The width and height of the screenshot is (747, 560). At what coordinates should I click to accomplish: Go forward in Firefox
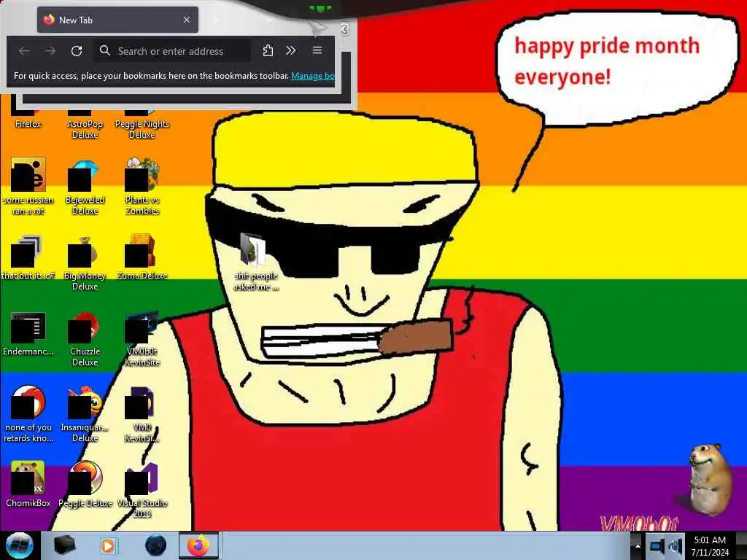coord(50,51)
